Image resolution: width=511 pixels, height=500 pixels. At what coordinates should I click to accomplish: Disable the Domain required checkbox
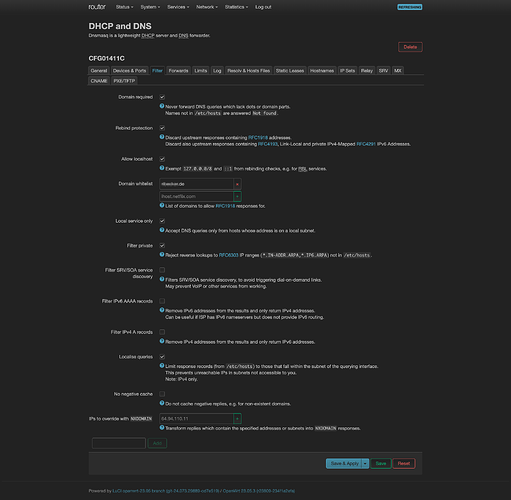point(162,97)
